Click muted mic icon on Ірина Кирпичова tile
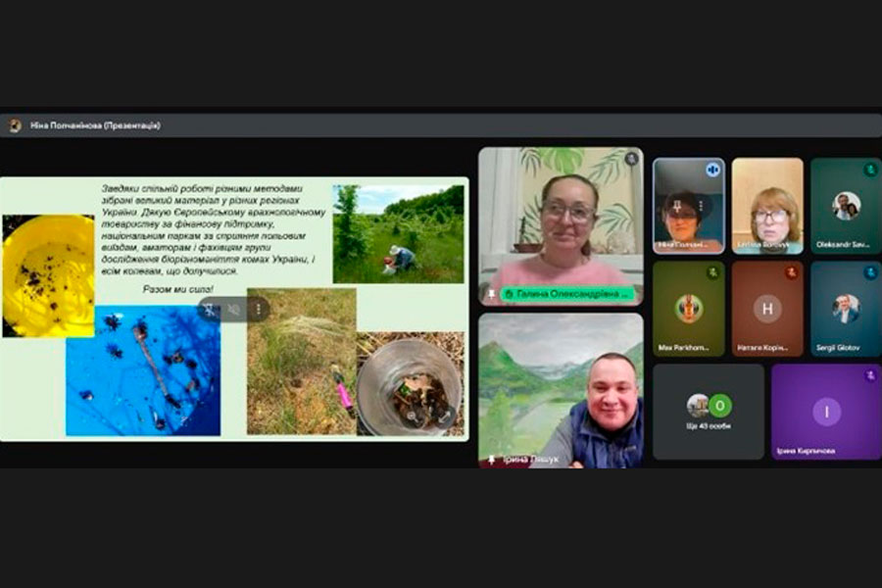This screenshot has height=588, width=882. coord(870,375)
